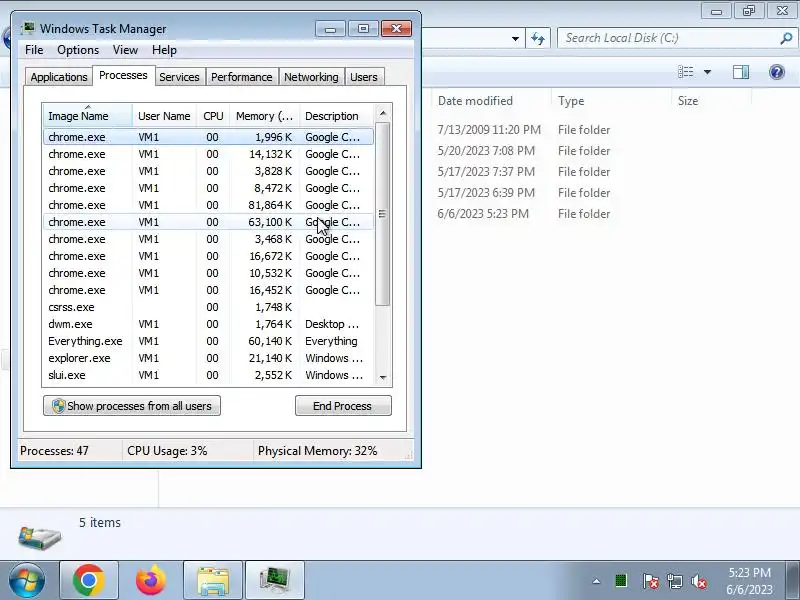Click the process list scrollbar thumb

[x=383, y=214]
